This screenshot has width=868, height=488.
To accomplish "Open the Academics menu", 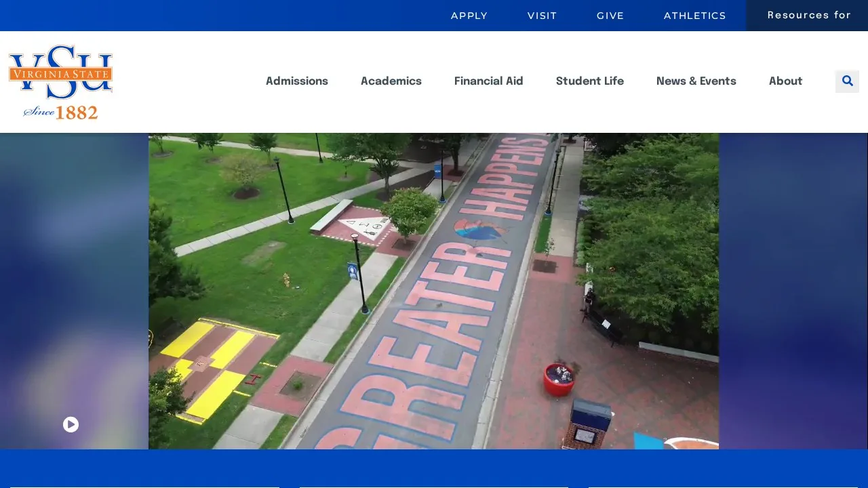I will (x=391, y=81).
